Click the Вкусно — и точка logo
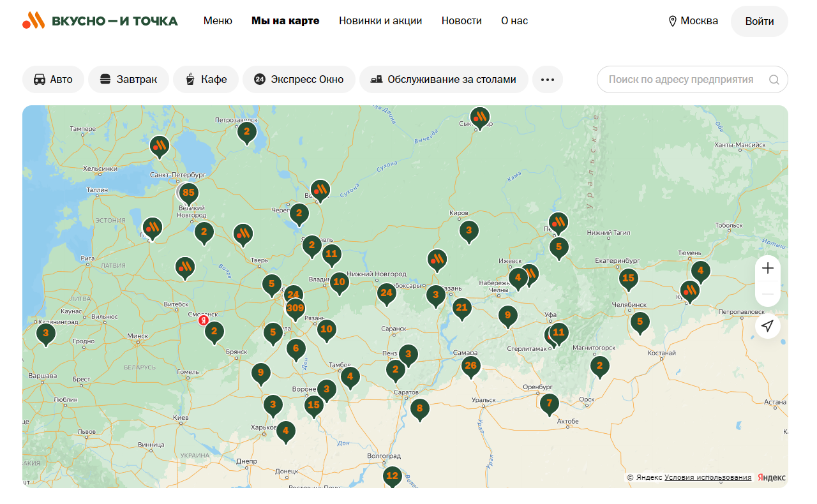This screenshot has width=817, height=504. (100, 21)
